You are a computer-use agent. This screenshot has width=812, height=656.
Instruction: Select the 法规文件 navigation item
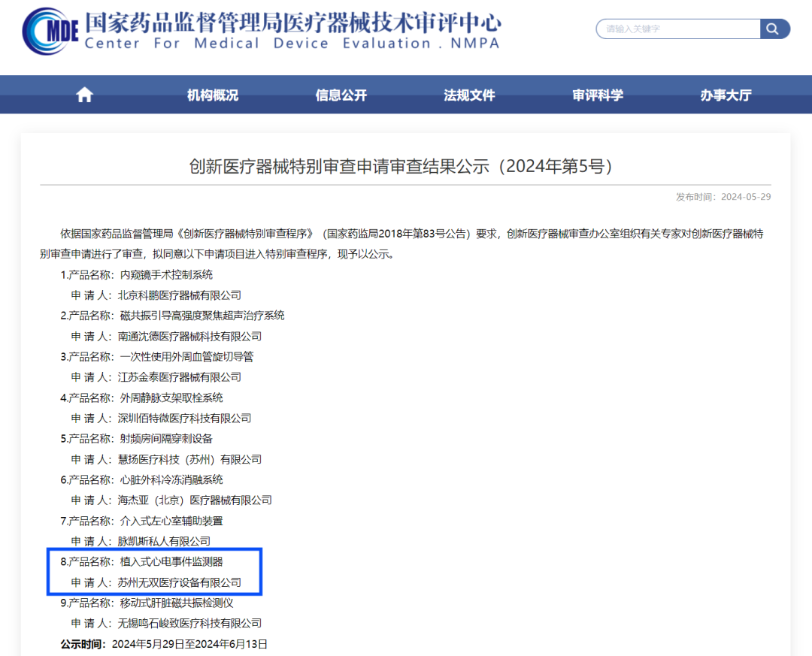click(x=469, y=95)
